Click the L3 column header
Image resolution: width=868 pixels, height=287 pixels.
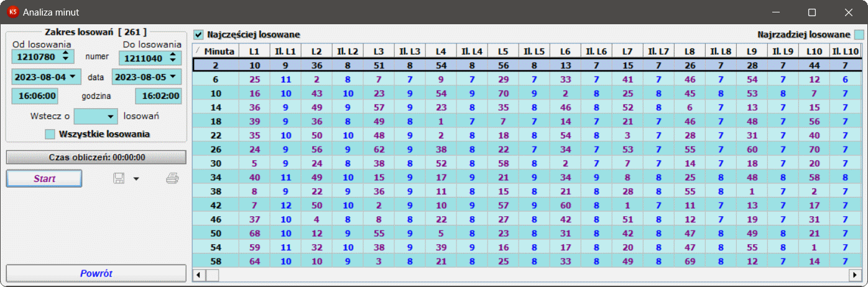(379, 51)
